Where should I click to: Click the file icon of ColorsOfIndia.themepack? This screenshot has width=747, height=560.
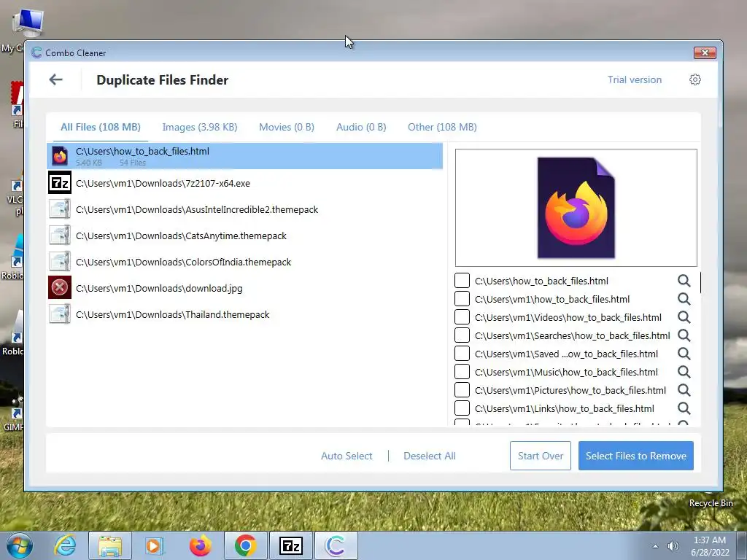tap(60, 262)
